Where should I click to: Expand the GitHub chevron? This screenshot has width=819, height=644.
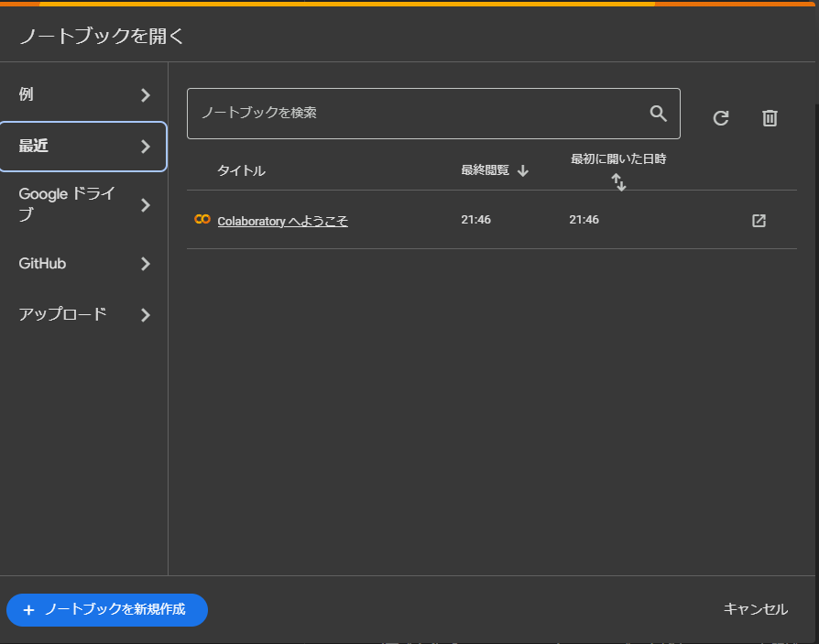click(x=145, y=265)
